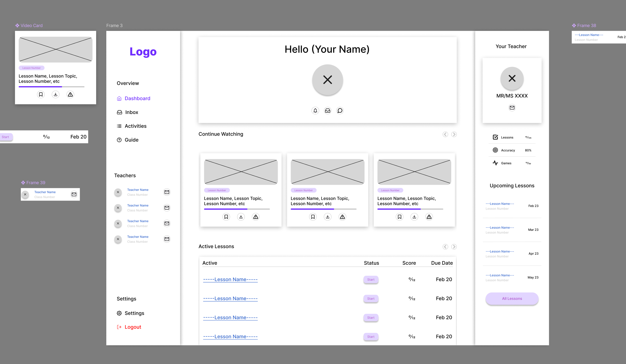Click the progress bar on first lesson card
The image size is (626, 364).
tap(237, 209)
